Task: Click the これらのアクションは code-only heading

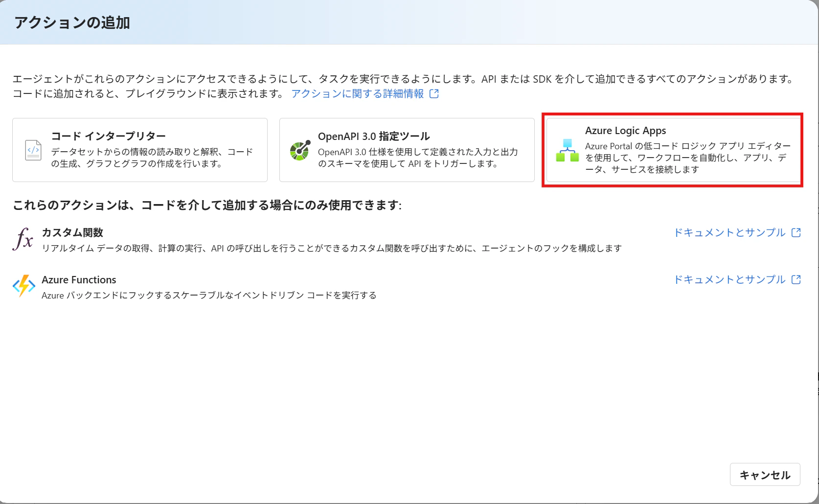Action: click(207, 205)
